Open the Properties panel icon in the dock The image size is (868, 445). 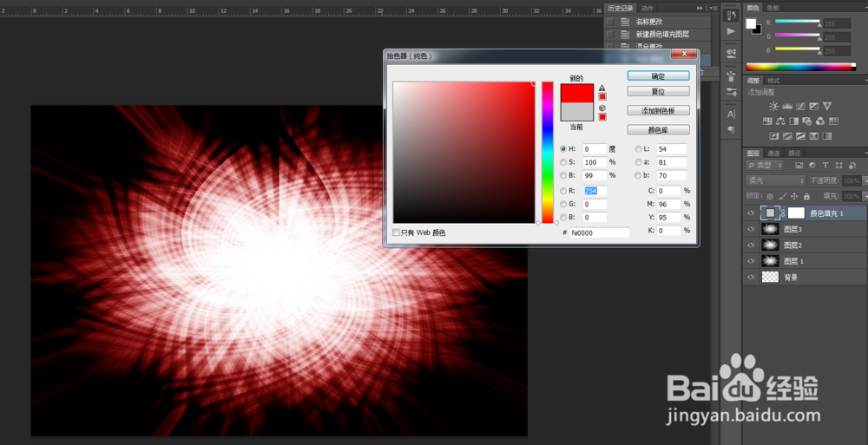pos(731,53)
